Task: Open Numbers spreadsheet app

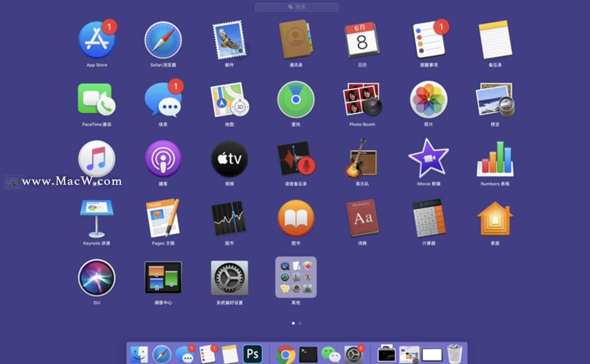Action: (x=495, y=159)
